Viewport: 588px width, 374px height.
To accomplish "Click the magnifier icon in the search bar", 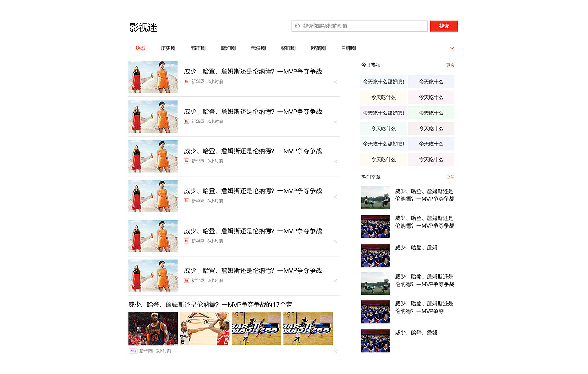I will click(298, 26).
